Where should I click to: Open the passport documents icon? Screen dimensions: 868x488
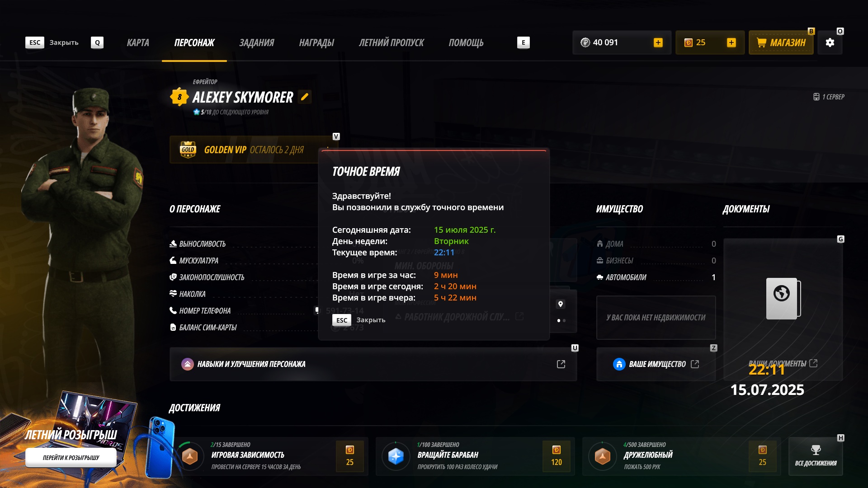click(783, 298)
